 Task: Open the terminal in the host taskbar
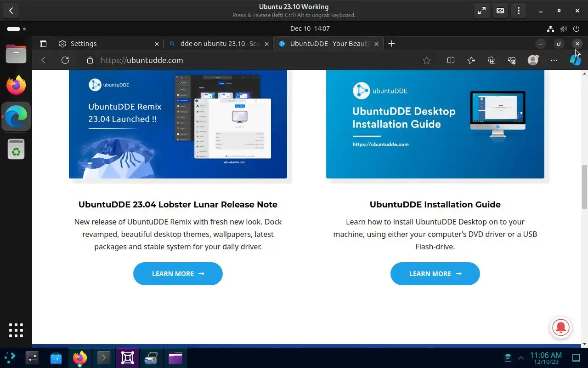(104, 358)
